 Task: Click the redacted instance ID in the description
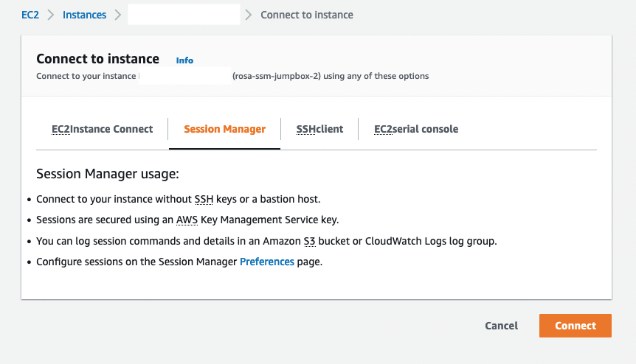click(185, 76)
